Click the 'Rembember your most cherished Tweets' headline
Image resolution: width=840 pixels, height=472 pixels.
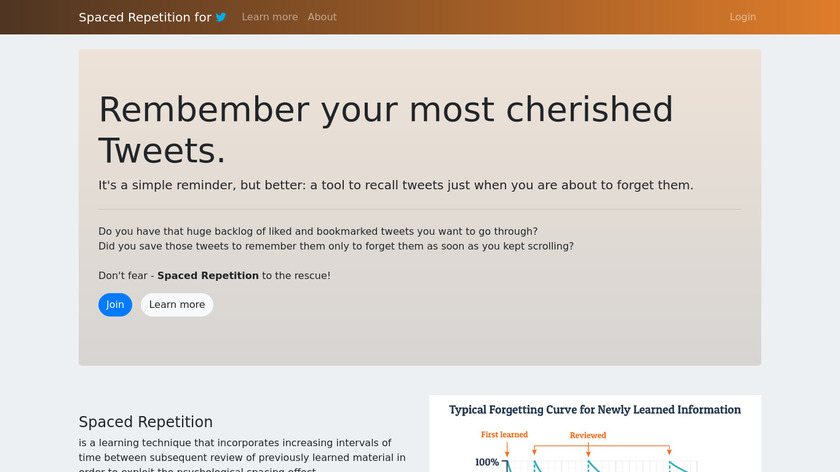pos(385,130)
